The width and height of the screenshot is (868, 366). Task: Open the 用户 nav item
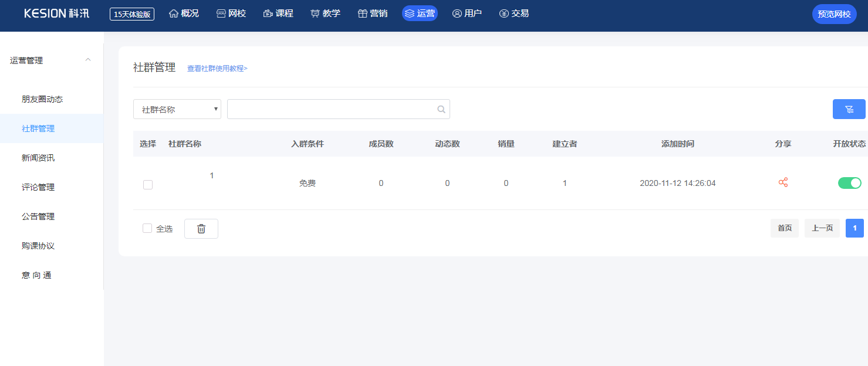coord(467,13)
